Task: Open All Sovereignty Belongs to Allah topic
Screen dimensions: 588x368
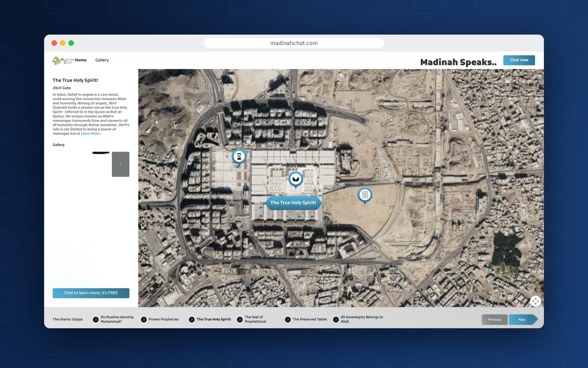Action: tap(362, 319)
